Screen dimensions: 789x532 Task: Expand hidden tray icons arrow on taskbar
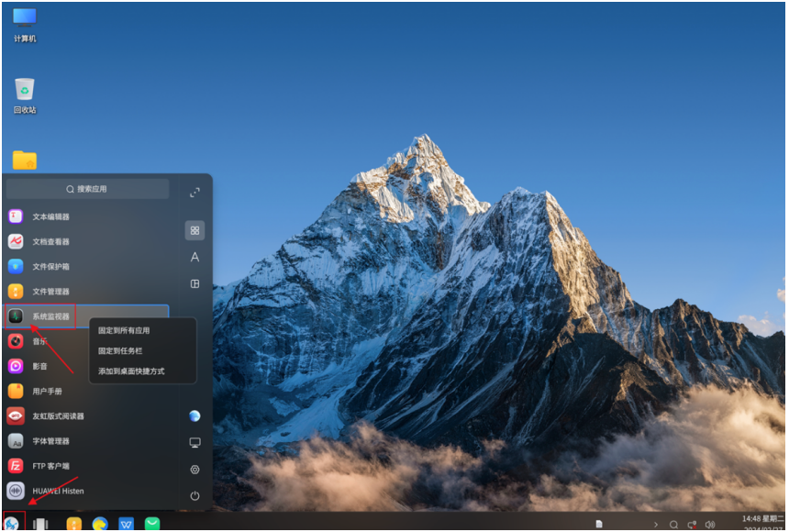click(x=655, y=525)
